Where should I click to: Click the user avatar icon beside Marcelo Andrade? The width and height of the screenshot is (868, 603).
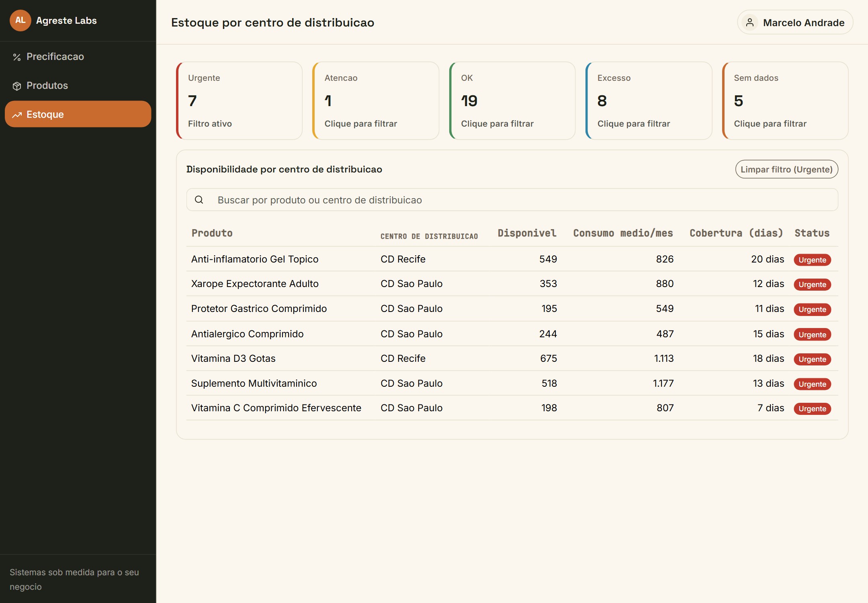click(749, 23)
